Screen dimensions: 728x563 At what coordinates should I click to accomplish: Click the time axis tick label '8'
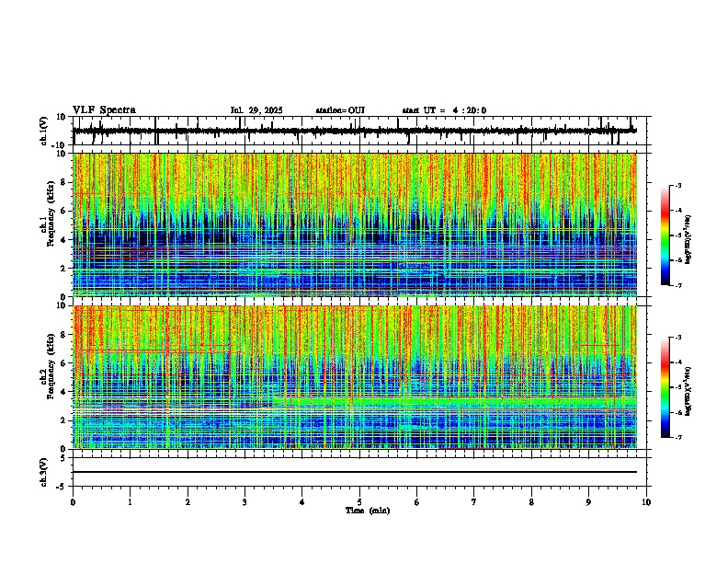point(531,502)
